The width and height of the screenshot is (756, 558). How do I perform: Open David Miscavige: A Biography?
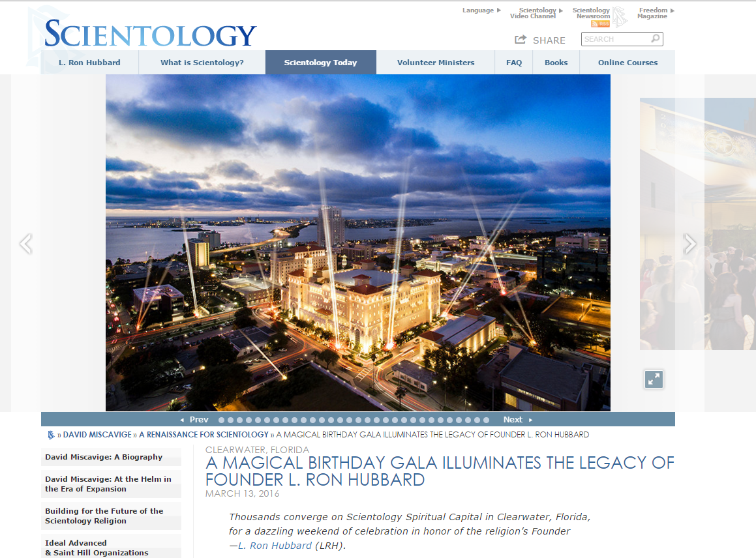[x=111, y=457]
